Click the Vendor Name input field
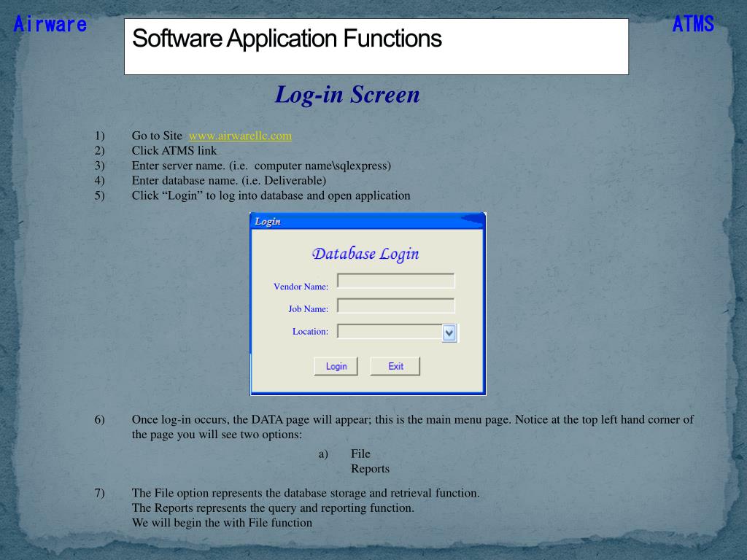This screenshot has height=560, width=747. click(396, 281)
